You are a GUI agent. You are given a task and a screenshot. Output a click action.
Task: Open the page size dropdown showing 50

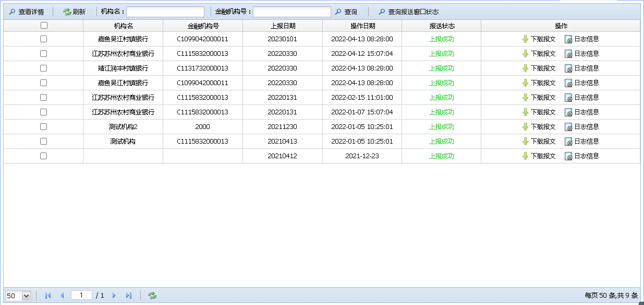[18, 296]
